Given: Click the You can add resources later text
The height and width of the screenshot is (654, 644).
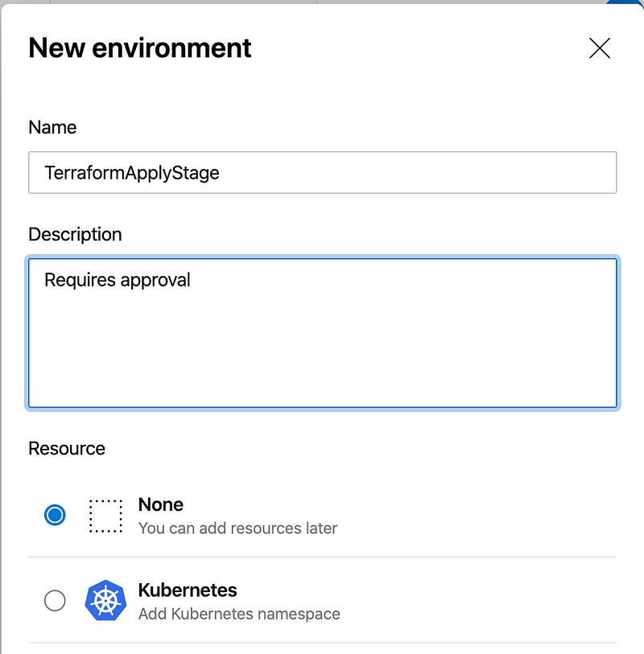Looking at the screenshot, I should [238, 529].
